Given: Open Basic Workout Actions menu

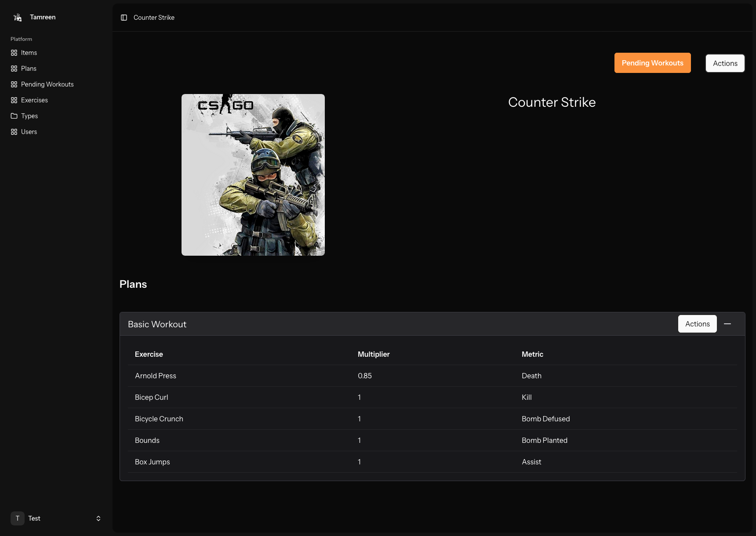Looking at the screenshot, I should click(698, 324).
